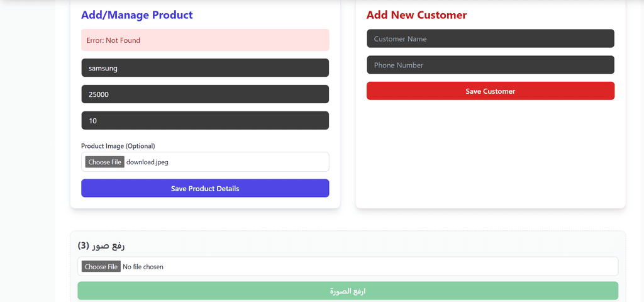644x302 pixels.
Task: Click the Error: Not Found alert banner
Action: point(204,40)
